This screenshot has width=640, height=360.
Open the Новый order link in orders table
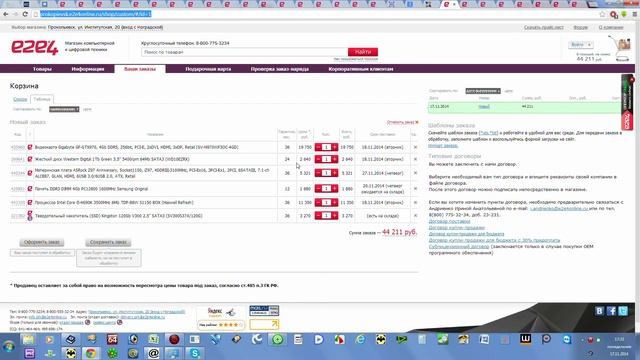point(484,107)
